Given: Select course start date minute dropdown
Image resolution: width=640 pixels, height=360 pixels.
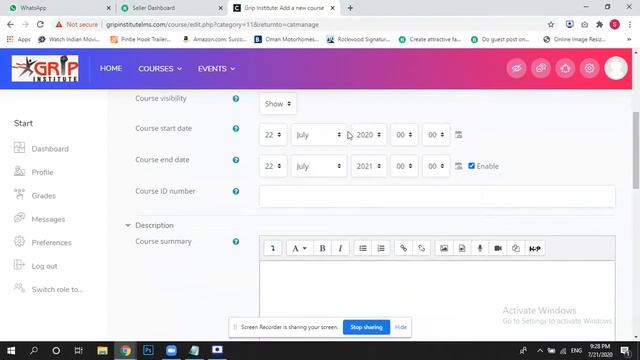Looking at the screenshot, I should tap(436, 135).
